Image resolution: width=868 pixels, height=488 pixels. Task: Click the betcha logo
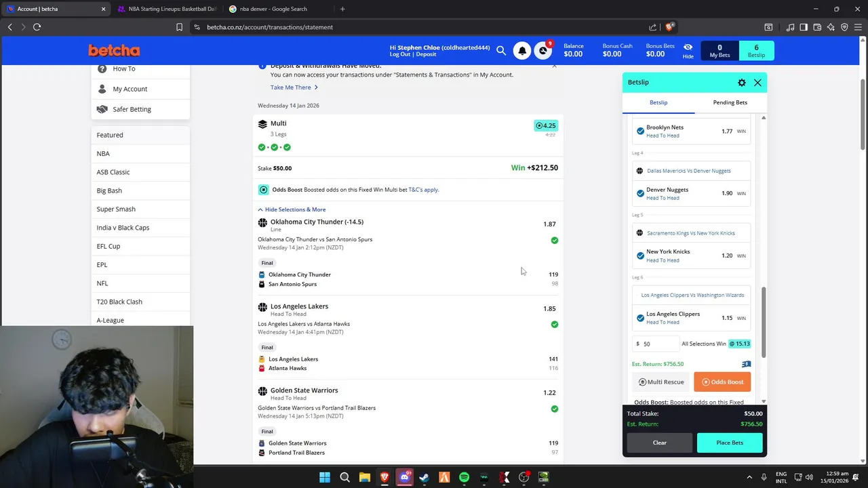point(114,51)
